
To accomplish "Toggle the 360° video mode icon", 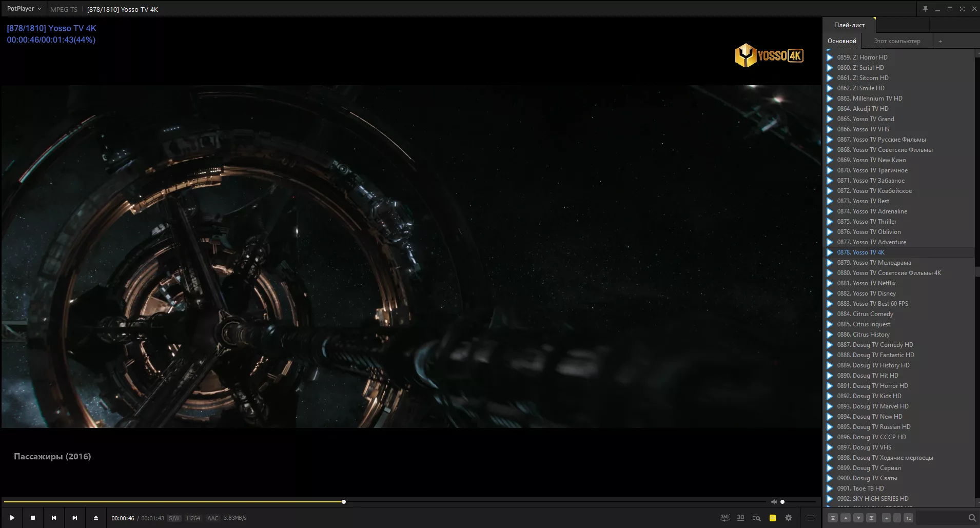I will (724, 518).
